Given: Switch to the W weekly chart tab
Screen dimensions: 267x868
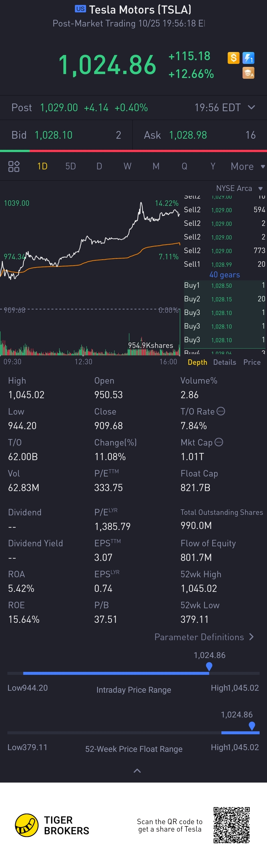Looking at the screenshot, I should pos(128,166).
